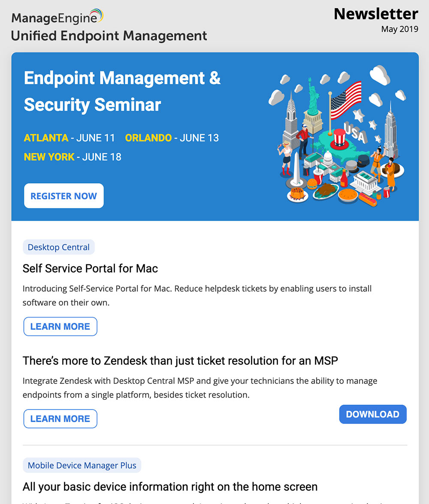Open the Mobile Device Manager Plus tag
Image resolution: width=429 pixels, height=504 pixels.
tap(82, 465)
